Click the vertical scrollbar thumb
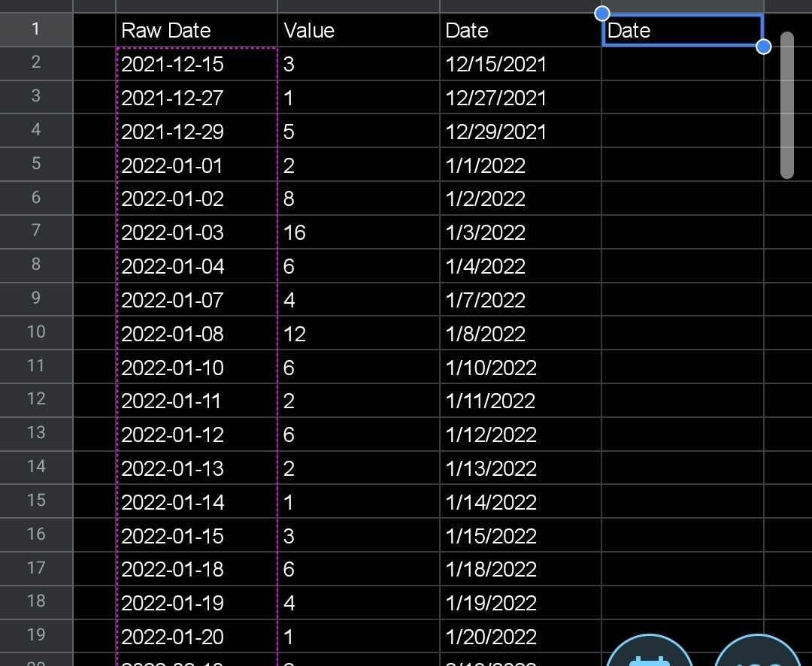 [786, 105]
